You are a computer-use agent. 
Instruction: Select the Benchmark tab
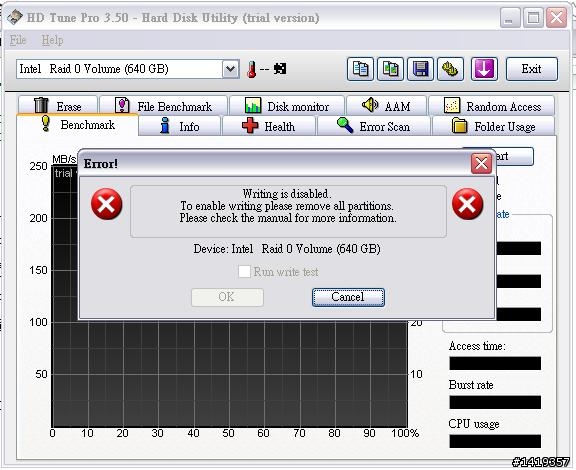point(78,125)
